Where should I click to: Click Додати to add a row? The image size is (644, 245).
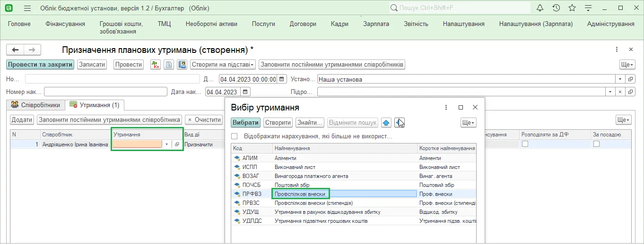(x=22, y=120)
